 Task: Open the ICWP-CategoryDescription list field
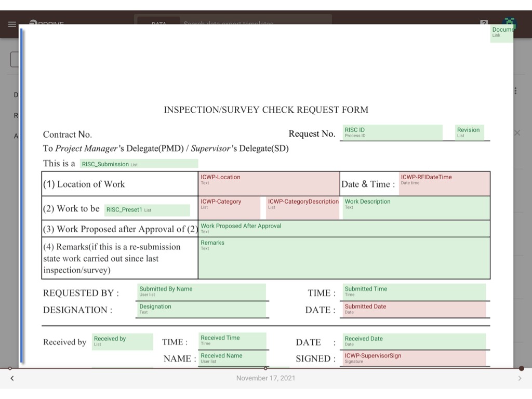point(303,208)
